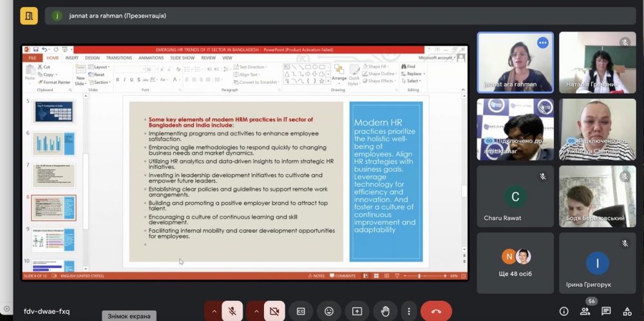Select slide 9 thumbnail in slide panel

(54, 240)
